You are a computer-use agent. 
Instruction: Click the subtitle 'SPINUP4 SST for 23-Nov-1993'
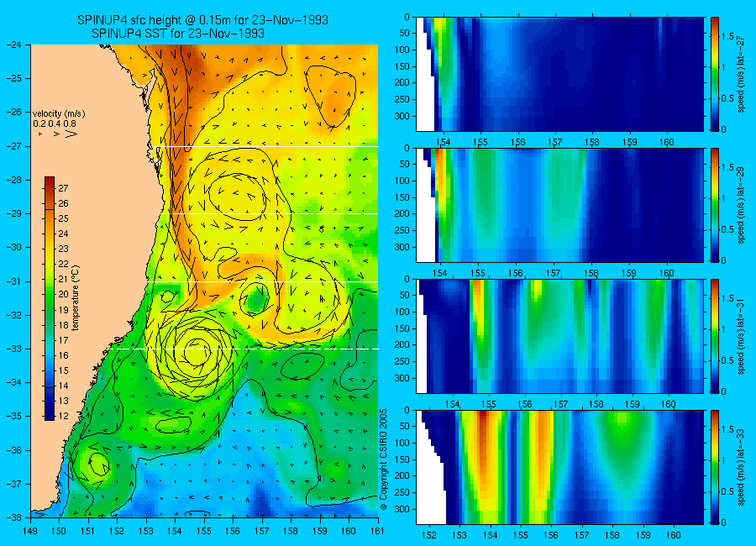[178, 34]
